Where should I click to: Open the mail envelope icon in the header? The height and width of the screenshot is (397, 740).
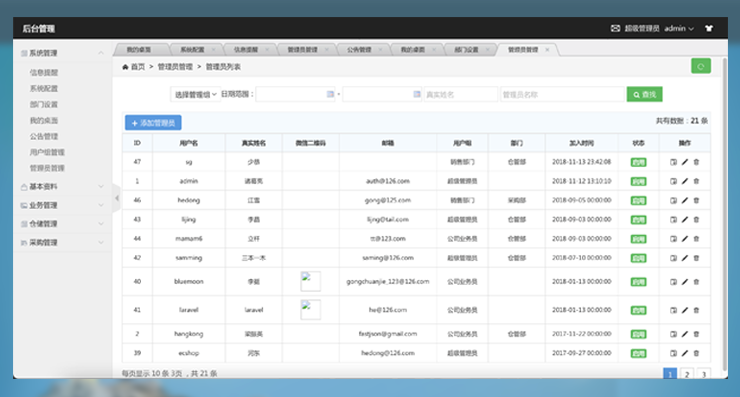(x=615, y=28)
